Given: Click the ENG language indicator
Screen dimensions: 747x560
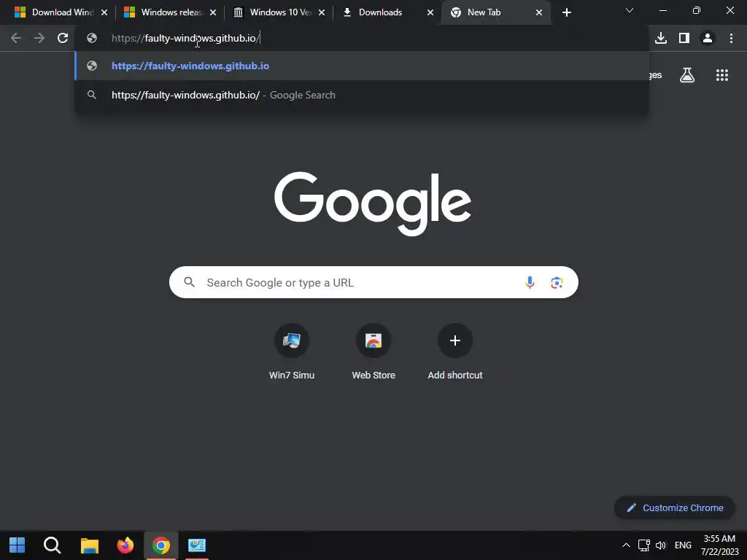Looking at the screenshot, I should pyautogui.click(x=683, y=545).
